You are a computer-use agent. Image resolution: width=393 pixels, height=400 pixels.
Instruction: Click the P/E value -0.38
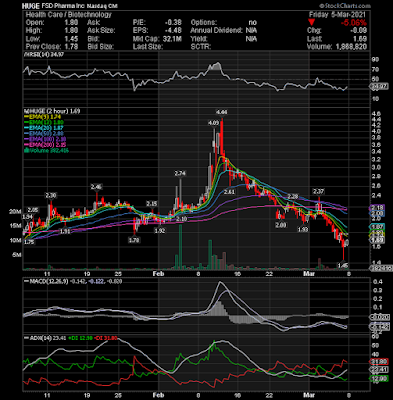tap(173, 22)
